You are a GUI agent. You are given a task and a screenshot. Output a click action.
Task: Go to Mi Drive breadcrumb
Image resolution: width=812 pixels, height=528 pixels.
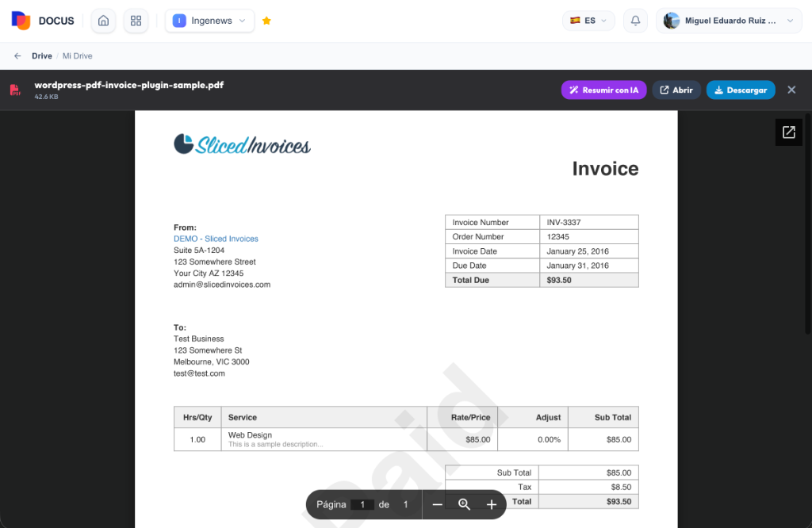[x=77, y=56]
